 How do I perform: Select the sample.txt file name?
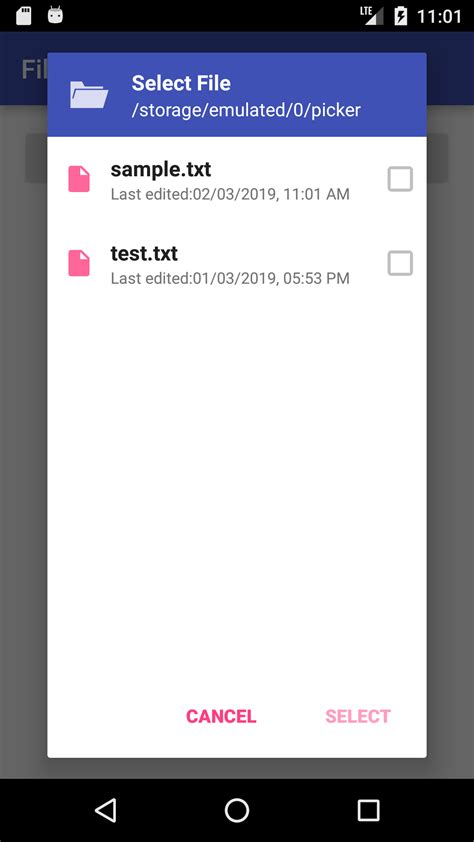tap(161, 169)
